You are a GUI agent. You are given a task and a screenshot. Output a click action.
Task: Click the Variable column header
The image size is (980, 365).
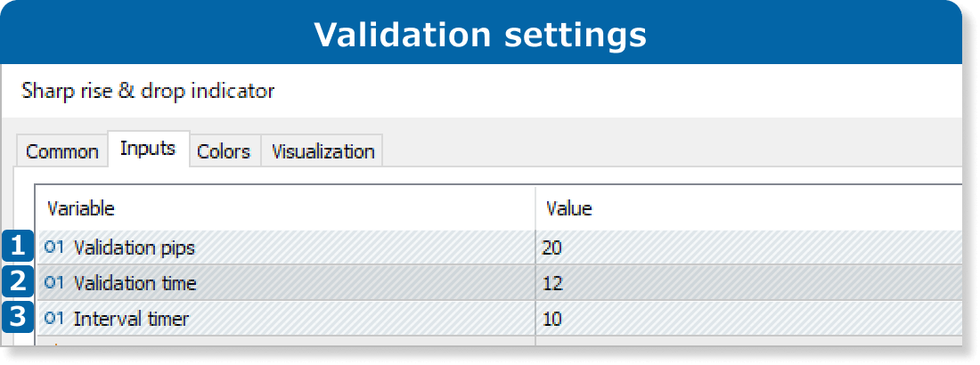[x=81, y=209]
